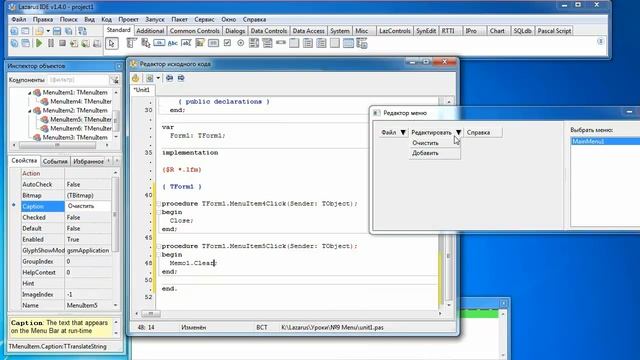Click the View Forms toolbar icon

coord(25,43)
